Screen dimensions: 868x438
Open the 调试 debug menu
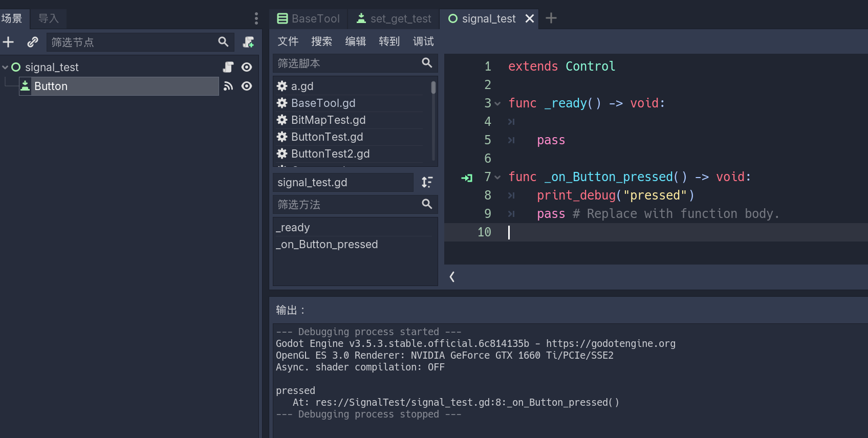coord(423,41)
